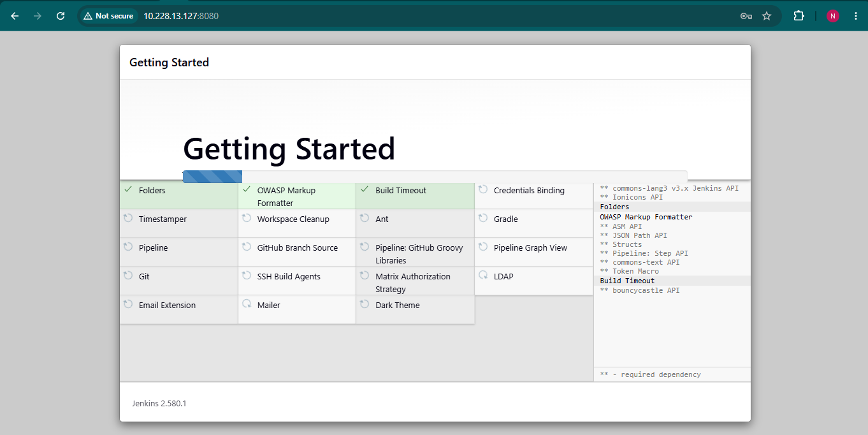Select the Ant plugin label

pos(382,219)
